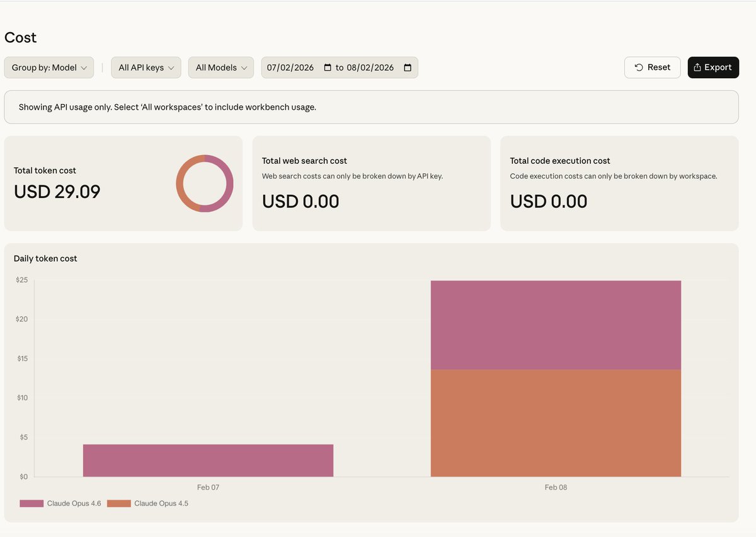
Task: Click the Daily token cost chart title
Action: coord(45,258)
